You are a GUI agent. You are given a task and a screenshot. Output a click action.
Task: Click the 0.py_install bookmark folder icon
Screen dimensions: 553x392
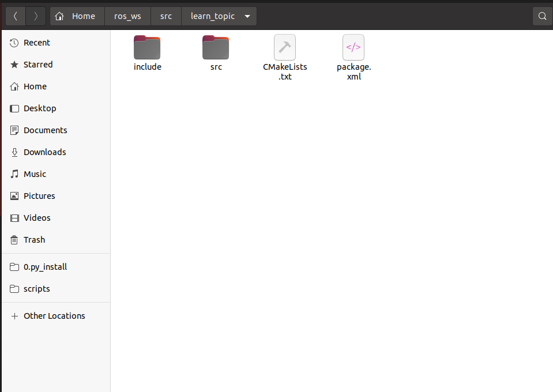14,267
